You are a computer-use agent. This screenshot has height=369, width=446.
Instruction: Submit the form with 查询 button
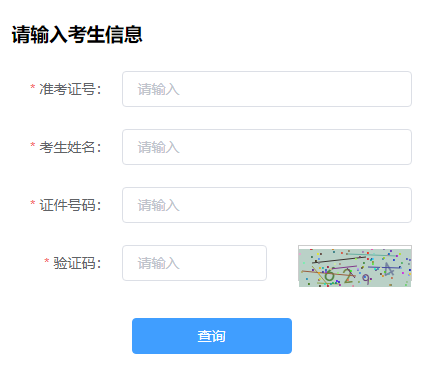click(212, 336)
